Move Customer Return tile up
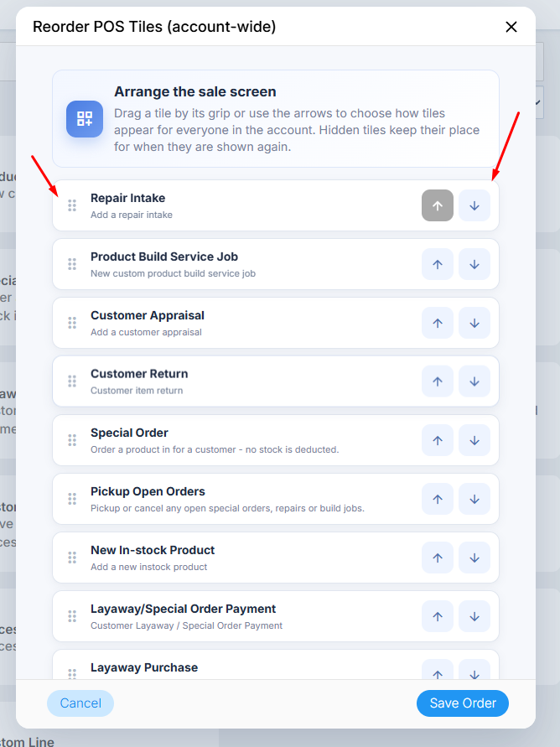The height and width of the screenshot is (747, 560). tap(437, 381)
